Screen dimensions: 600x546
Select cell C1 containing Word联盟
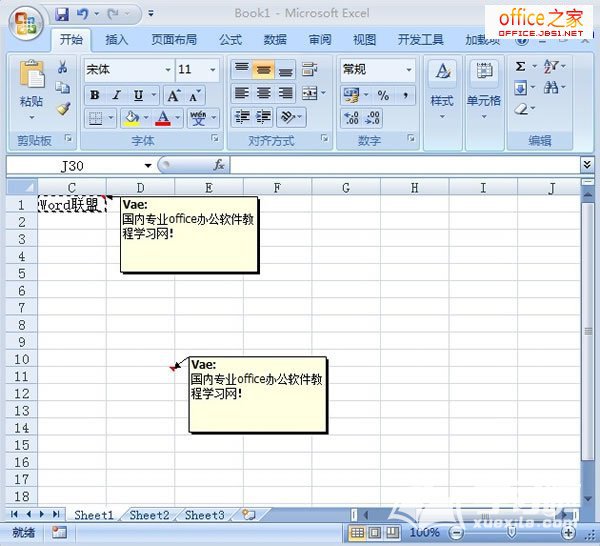(x=72, y=205)
